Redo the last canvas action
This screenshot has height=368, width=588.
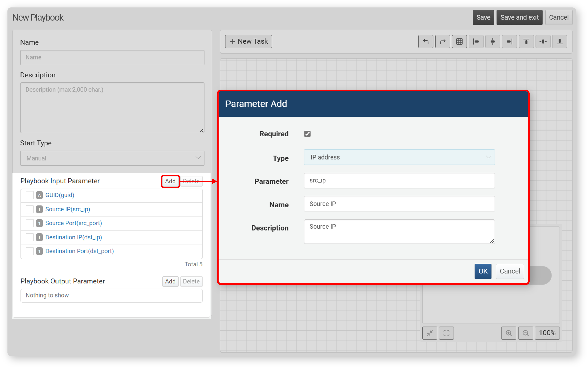[442, 41]
